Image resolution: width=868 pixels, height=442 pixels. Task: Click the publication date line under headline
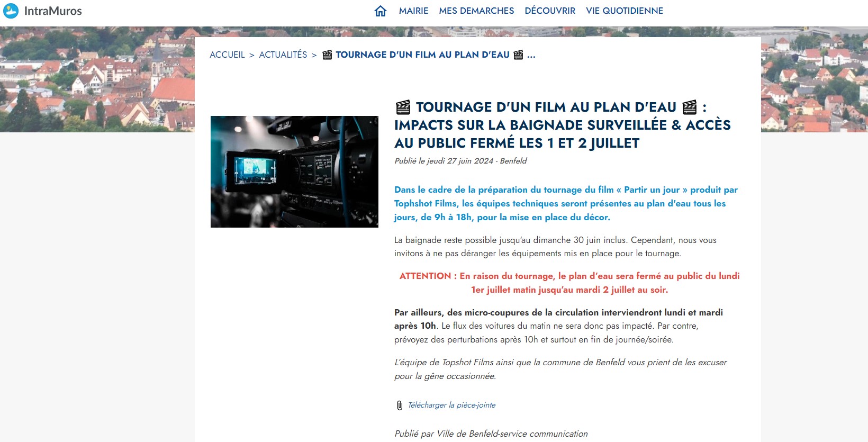point(460,161)
